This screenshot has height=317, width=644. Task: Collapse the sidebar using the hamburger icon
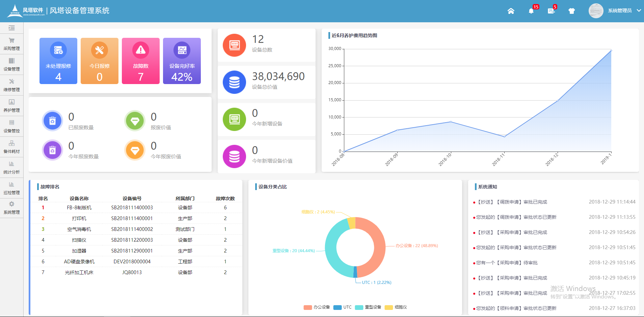pyautogui.click(x=11, y=28)
